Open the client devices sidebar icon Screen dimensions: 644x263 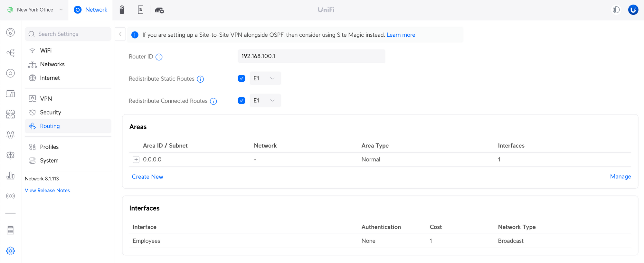pyautogui.click(x=10, y=94)
